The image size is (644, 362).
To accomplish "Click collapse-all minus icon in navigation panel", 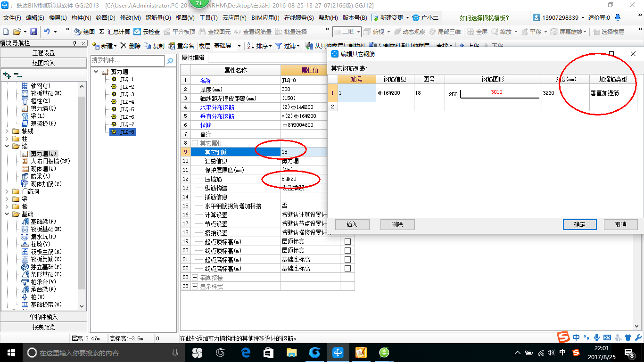I will click(17, 74).
